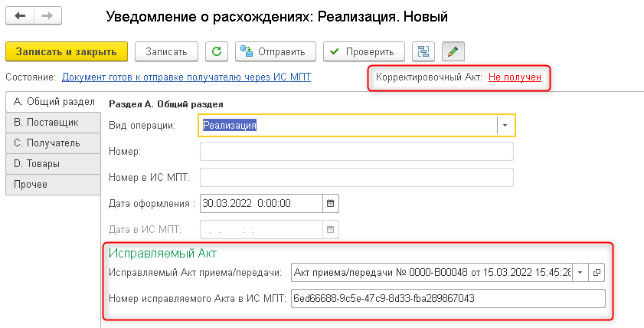Click the Исправляемый Акт приема/передачи value field
Image resolution: width=644 pixels, height=328 pixels.
[432, 272]
